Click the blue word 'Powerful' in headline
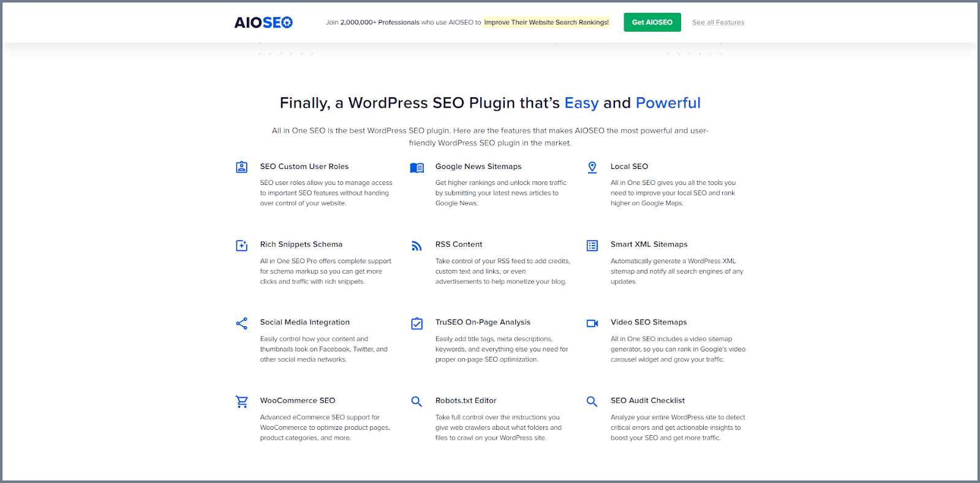 (668, 103)
